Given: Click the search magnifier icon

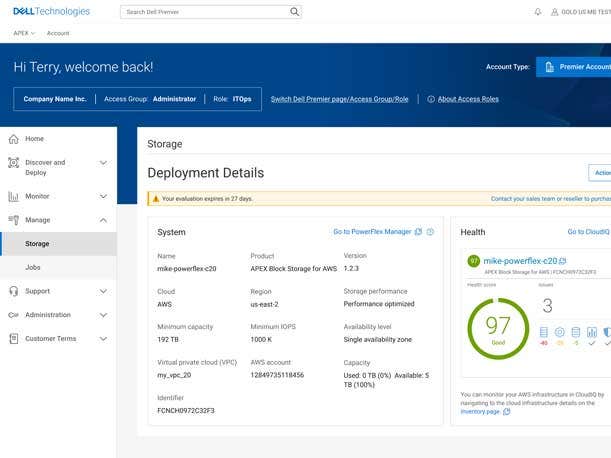Looking at the screenshot, I should [x=294, y=12].
